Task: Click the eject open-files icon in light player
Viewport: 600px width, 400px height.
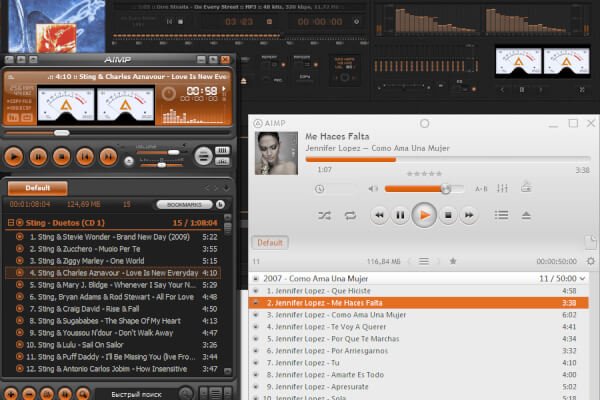Action: 526,215
